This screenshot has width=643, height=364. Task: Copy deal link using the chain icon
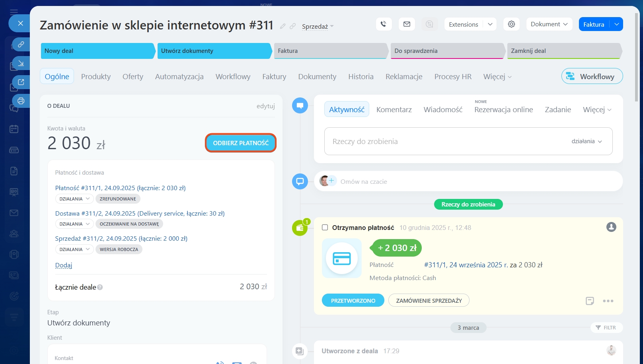[x=293, y=26]
